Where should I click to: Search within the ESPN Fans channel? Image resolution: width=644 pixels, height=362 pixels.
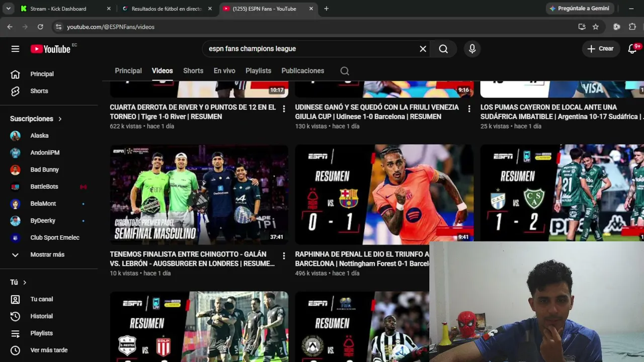point(345,71)
